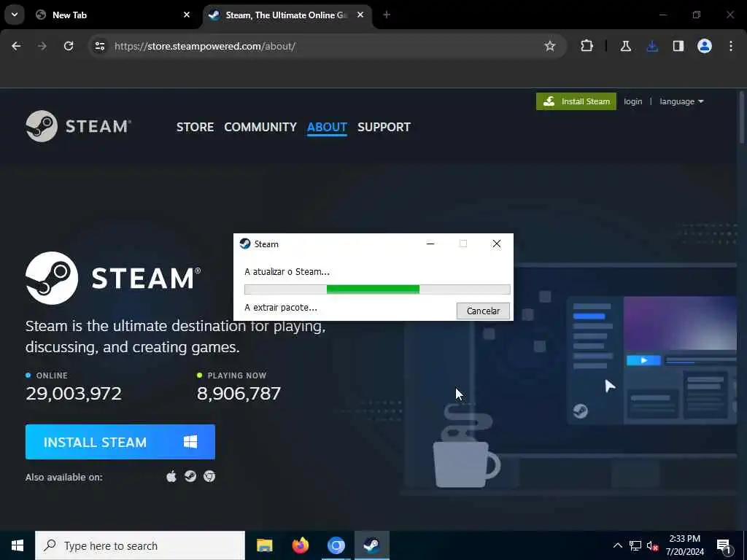
Task: Open the clock showing 2:33 PM
Action: click(x=684, y=545)
